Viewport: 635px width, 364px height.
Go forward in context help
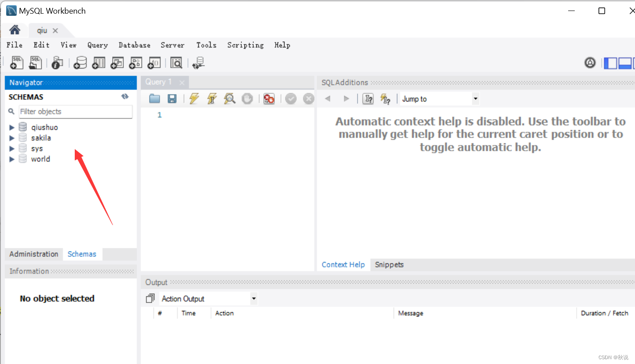point(346,98)
